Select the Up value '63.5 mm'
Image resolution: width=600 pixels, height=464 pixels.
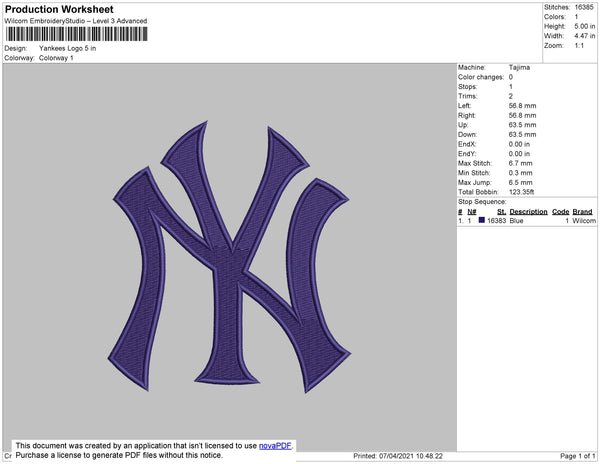522,125
